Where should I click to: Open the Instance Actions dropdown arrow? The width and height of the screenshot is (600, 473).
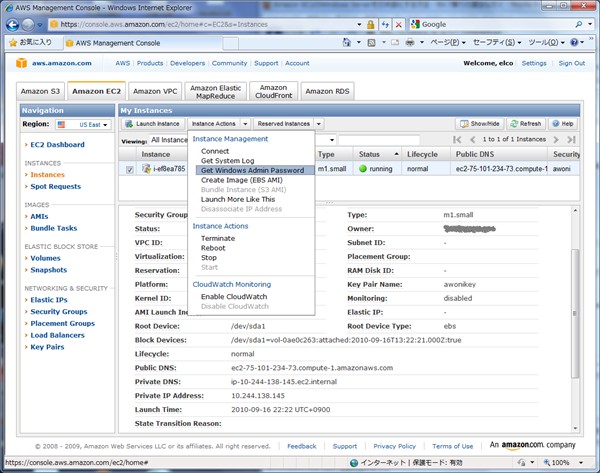245,124
